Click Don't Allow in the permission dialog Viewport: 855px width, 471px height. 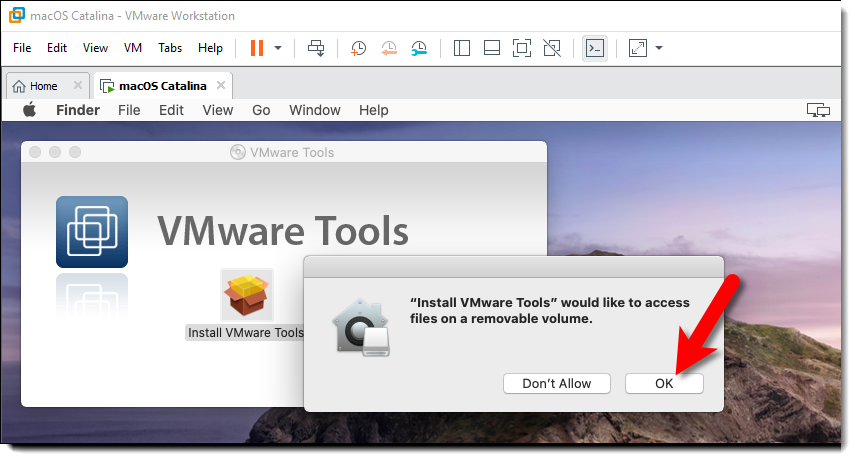click(557, 384)
